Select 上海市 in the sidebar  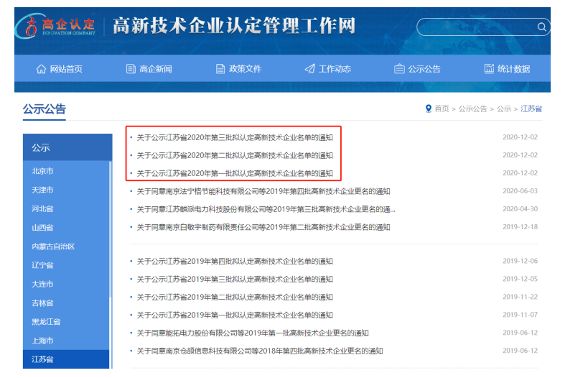pos(42,341)
